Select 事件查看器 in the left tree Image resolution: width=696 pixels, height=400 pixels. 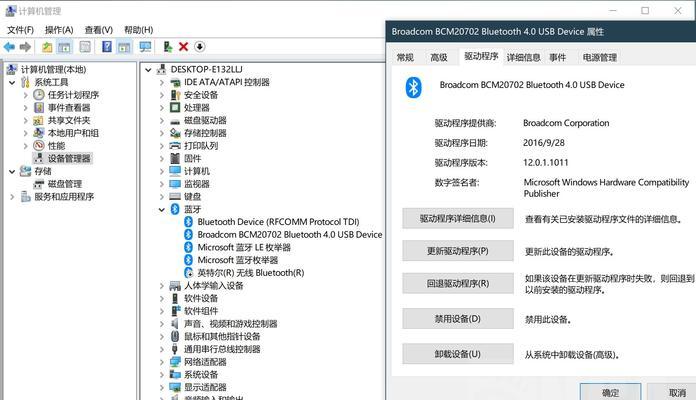(x=69, y=107)
